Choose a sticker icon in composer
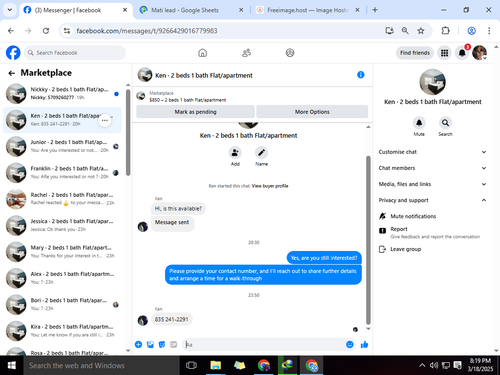 click(162, 344)
